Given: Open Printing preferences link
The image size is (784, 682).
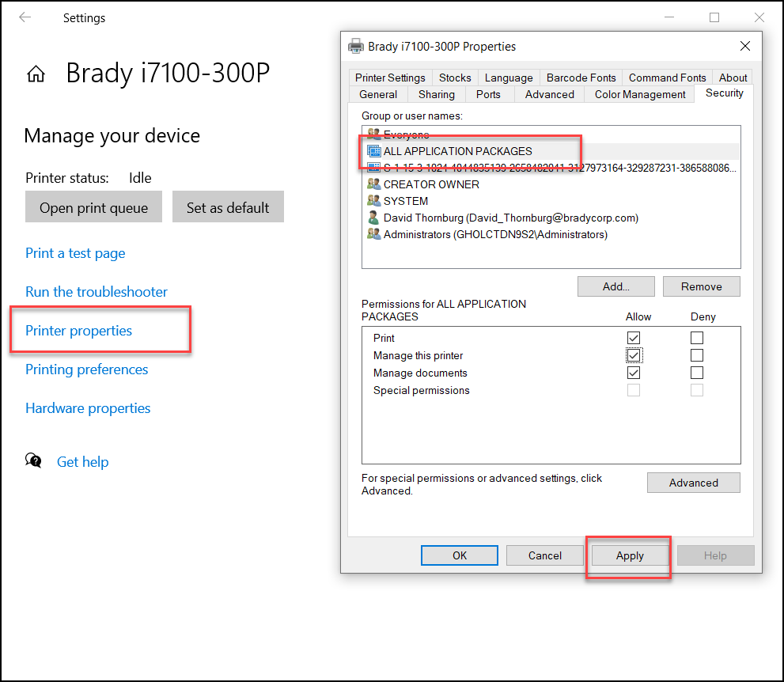Looking at the screenshot, I should [x=87, y=369].
